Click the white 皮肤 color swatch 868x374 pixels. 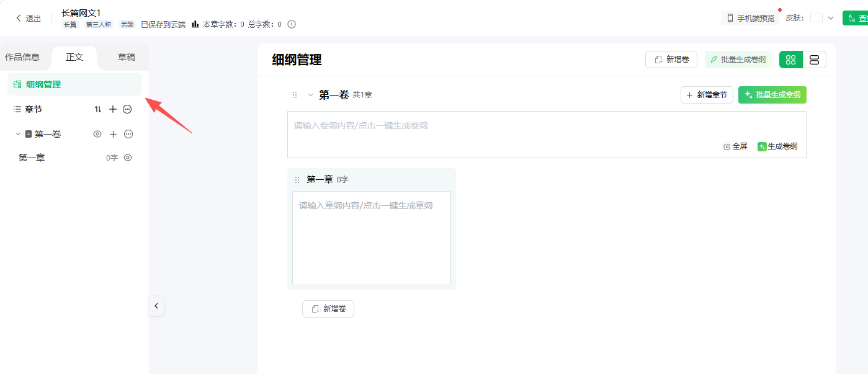pos(817,18)
